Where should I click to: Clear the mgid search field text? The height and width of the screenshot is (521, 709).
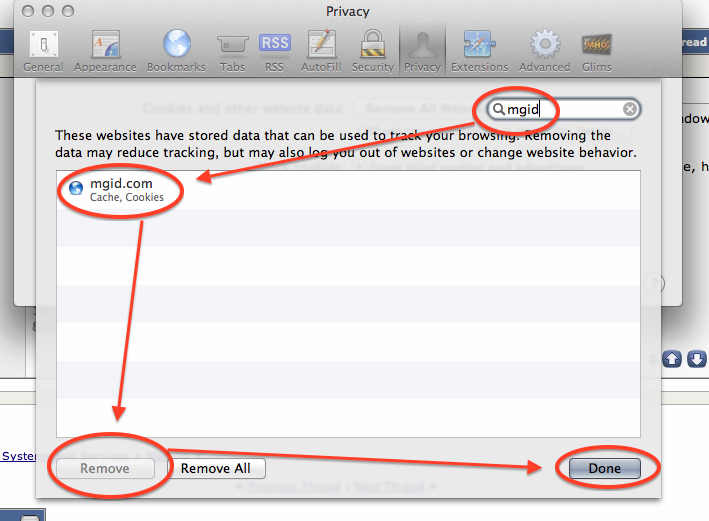point(629,109)
